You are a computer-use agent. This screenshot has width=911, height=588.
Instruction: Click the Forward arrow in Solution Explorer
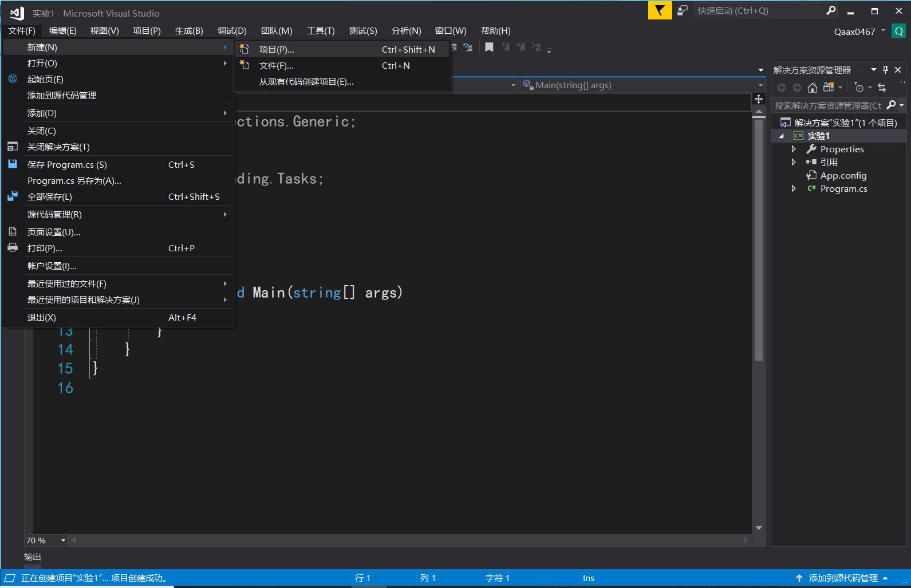tap(796, 88)
